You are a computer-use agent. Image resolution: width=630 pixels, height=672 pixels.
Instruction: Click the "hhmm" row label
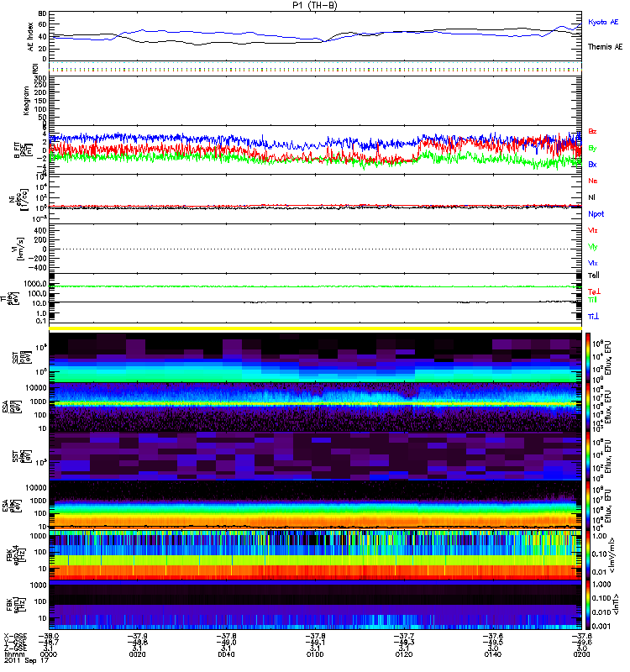click(x=13, y=654)
